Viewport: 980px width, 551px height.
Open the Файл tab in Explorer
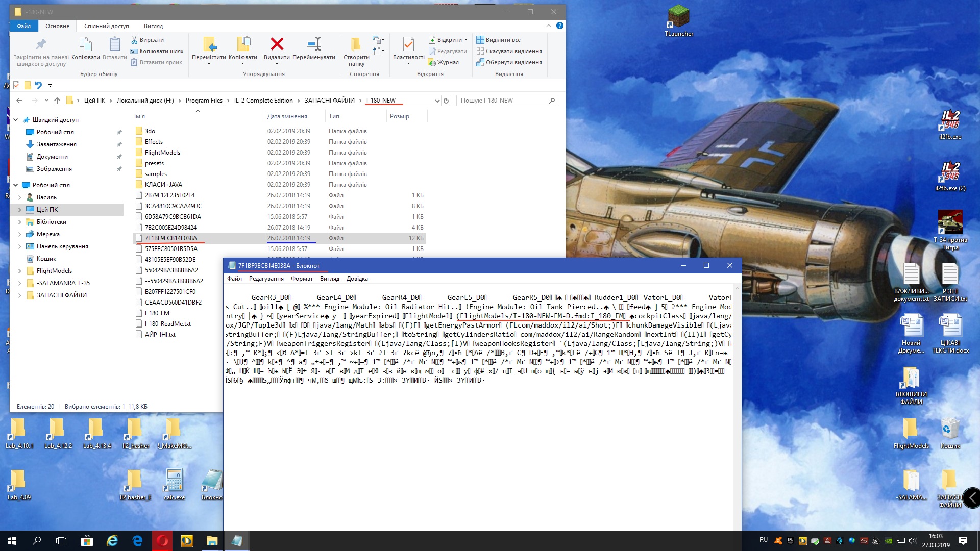pos(23,26)
